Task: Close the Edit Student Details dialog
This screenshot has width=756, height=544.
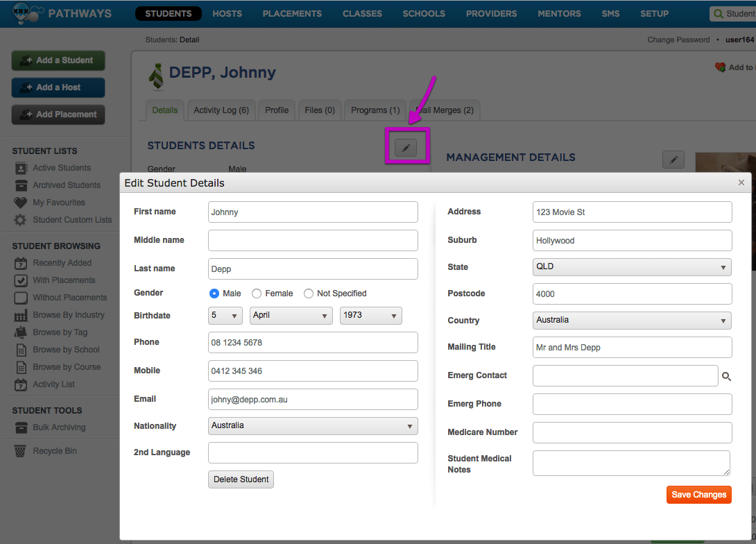Action: 741,182
